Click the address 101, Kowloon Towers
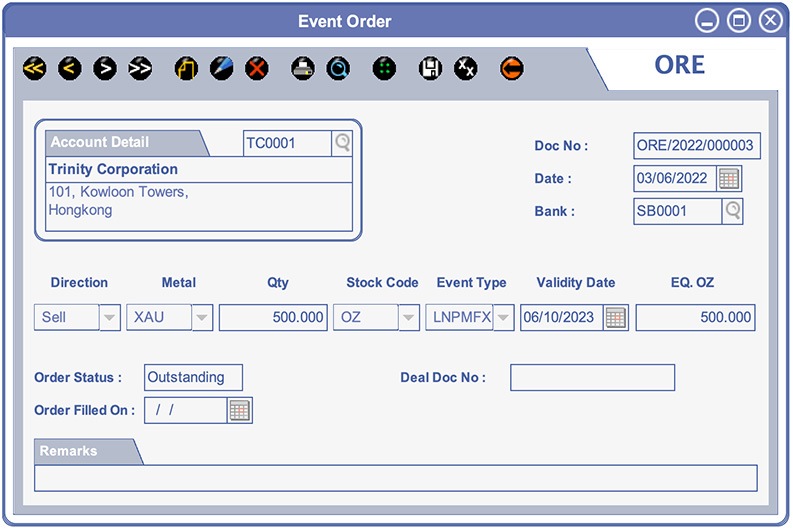Viewport: 793px width, 529px height. pyautogui.click(x=118, y=192)
